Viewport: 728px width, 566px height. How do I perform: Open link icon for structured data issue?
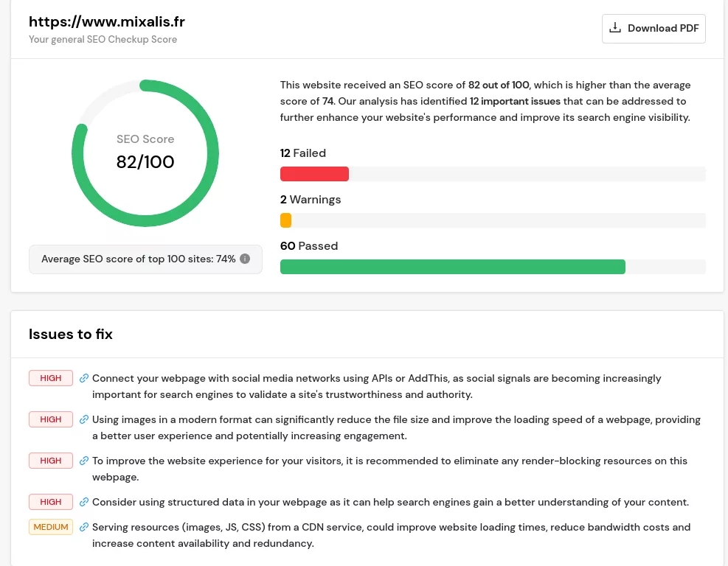83,502
